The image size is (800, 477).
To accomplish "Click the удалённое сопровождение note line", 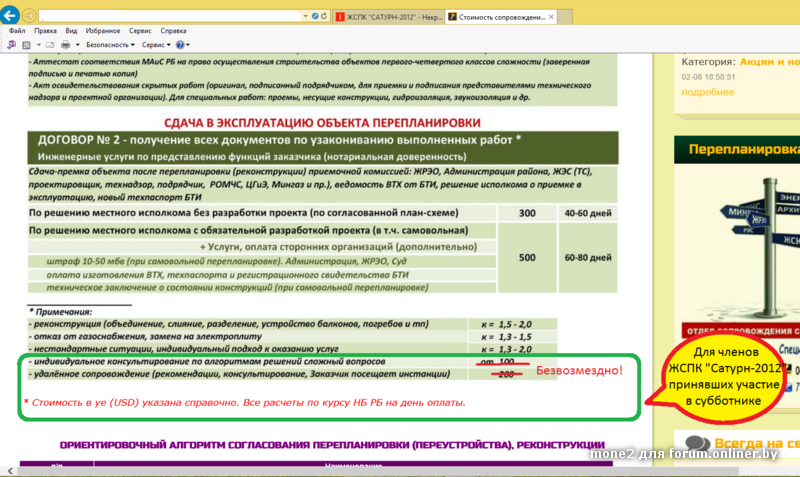I will point(239,374).
